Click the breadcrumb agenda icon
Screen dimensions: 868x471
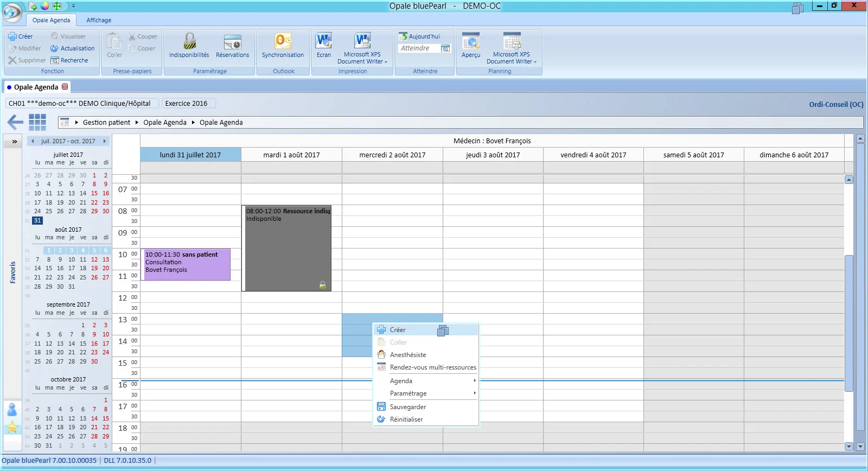pyautogui.click(x=65, y=122)
